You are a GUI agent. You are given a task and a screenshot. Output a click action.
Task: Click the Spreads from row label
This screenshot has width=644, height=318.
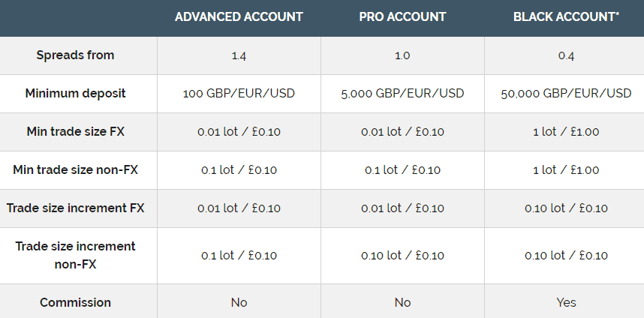coord(75,55)
